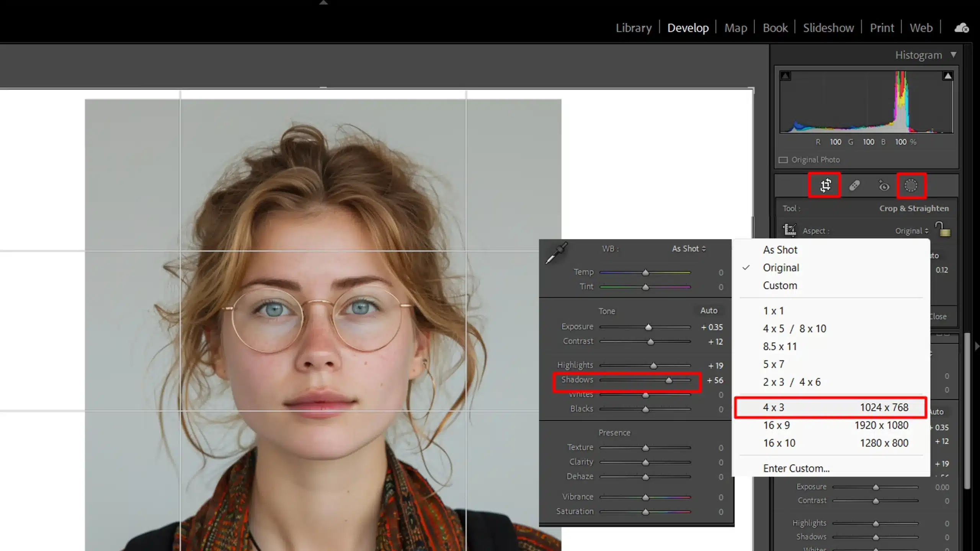Viewport: 980px width, 551px height.
Task: Select the Crop Overlay tool icon
Action: pos(825,186)
